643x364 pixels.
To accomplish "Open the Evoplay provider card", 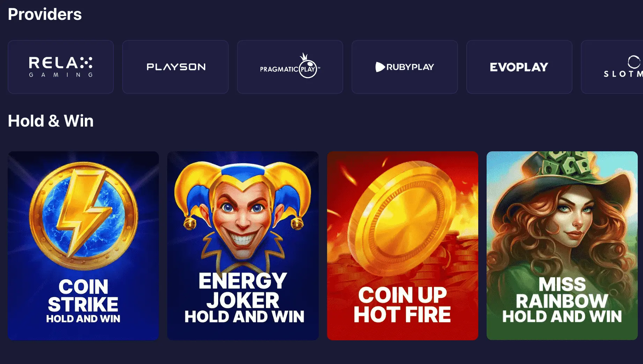I will tap(519, 67).
